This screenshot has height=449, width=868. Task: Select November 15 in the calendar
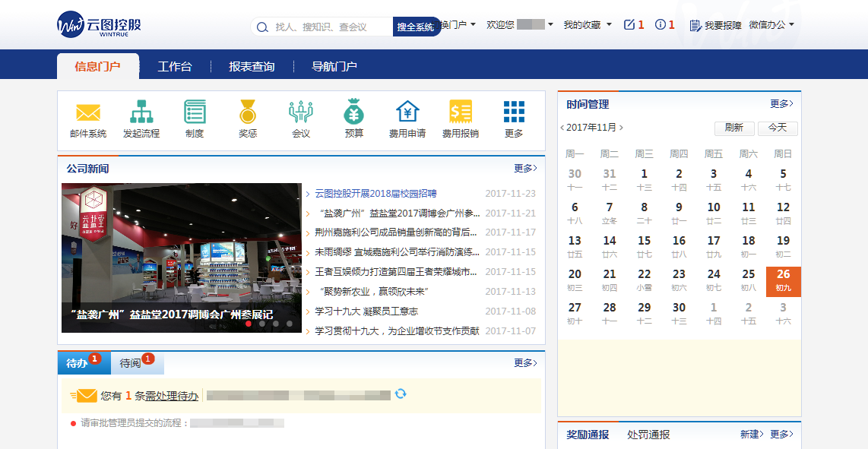pos(645,245)
